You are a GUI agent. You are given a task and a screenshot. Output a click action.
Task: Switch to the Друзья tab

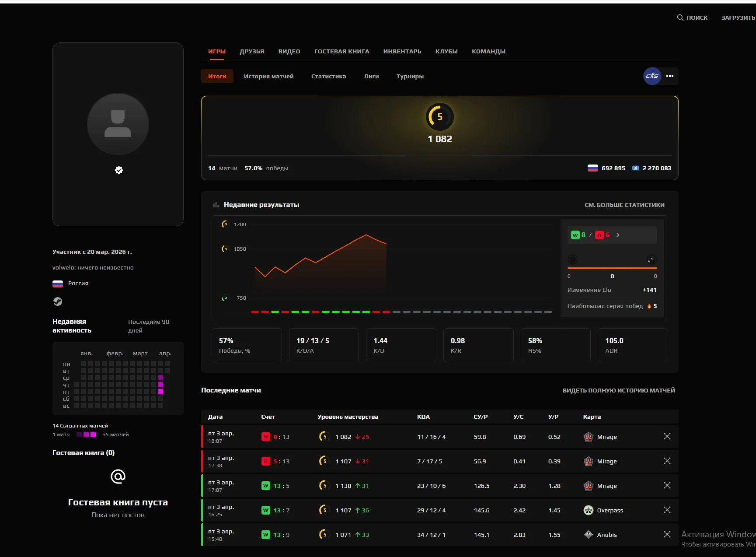click(x=252, y=51)
